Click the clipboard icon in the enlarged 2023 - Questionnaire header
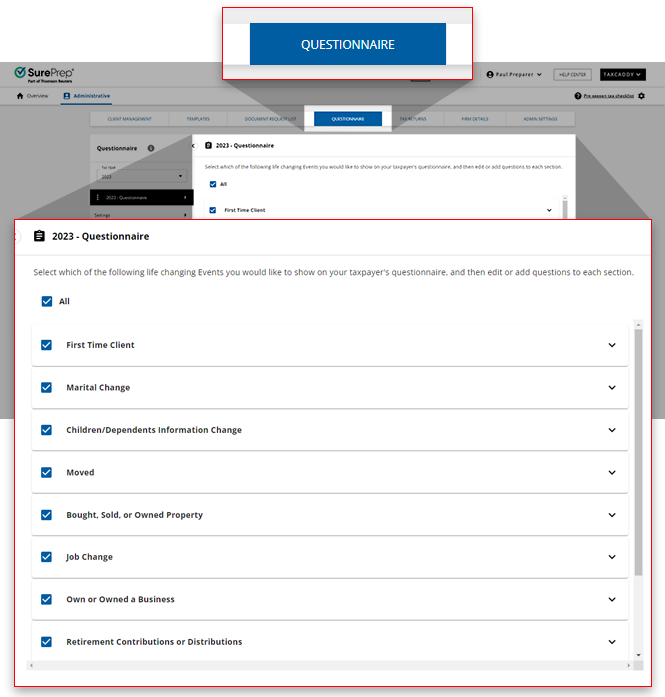665x697 pixels. coord(39,236)
